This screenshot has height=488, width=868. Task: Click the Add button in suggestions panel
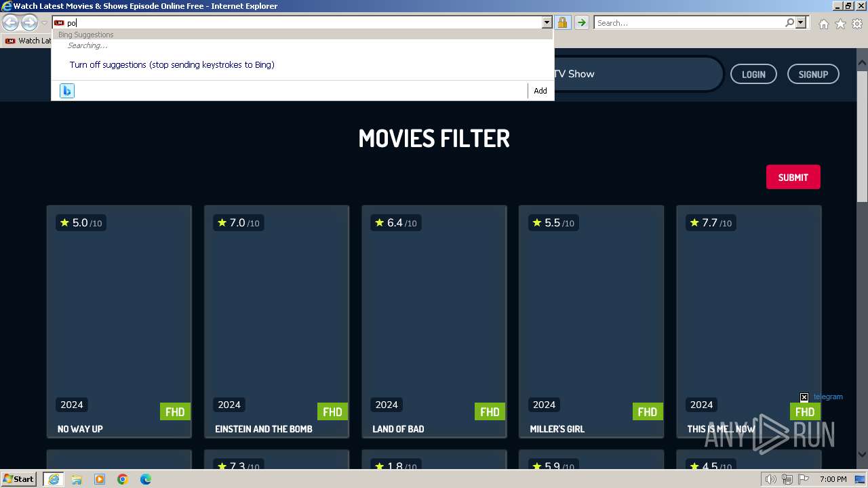click(540, 91)
